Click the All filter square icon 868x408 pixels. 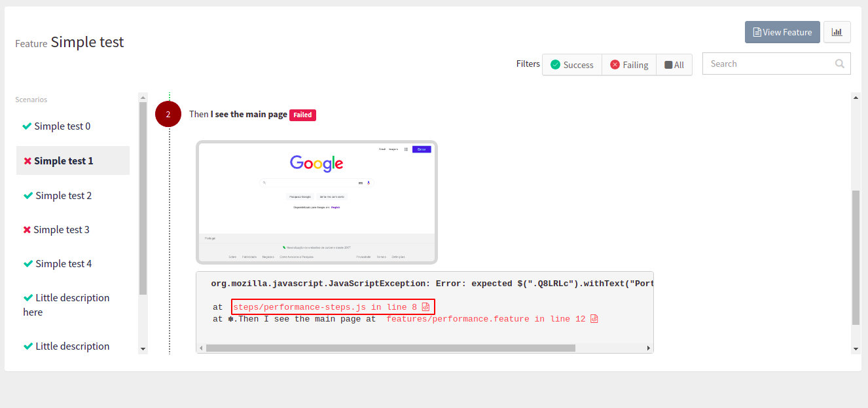(668, 65)
